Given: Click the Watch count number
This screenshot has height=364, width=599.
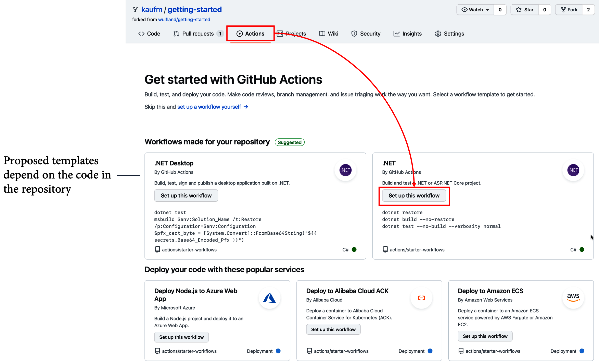Looking at the screenshot, I should pyautogui.click(x=500, y=10).
